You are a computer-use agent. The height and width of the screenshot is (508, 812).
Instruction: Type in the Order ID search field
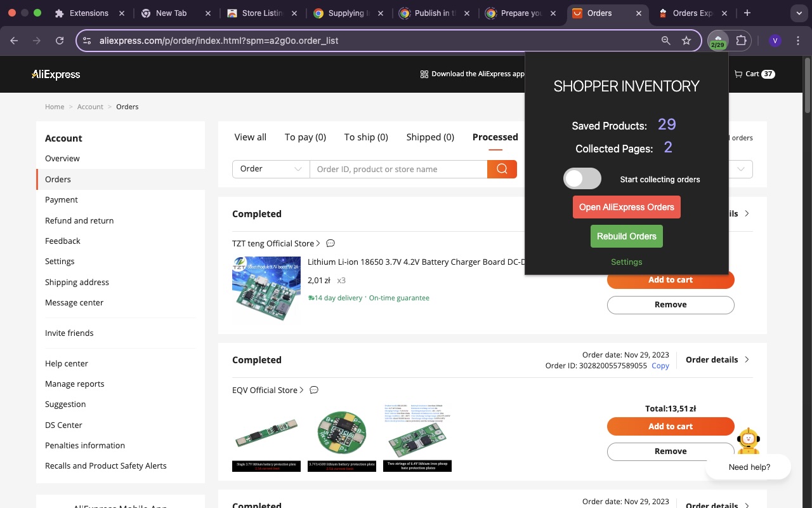[398, 169]
